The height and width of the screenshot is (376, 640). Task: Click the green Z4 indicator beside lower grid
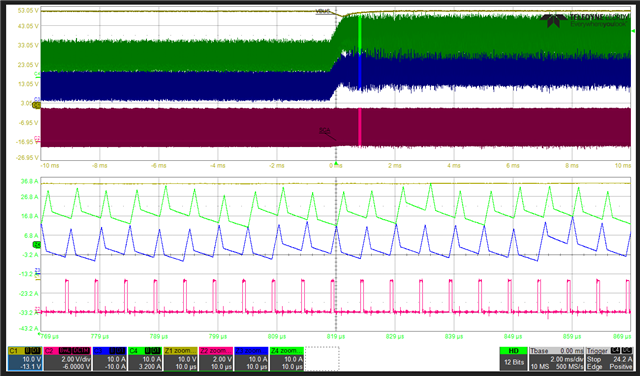37,245
